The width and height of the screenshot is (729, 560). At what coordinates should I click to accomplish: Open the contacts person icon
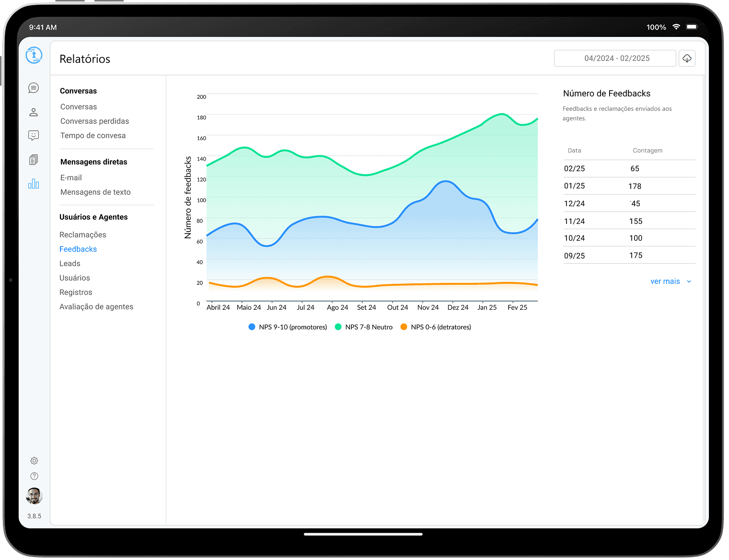pos(34,112)
